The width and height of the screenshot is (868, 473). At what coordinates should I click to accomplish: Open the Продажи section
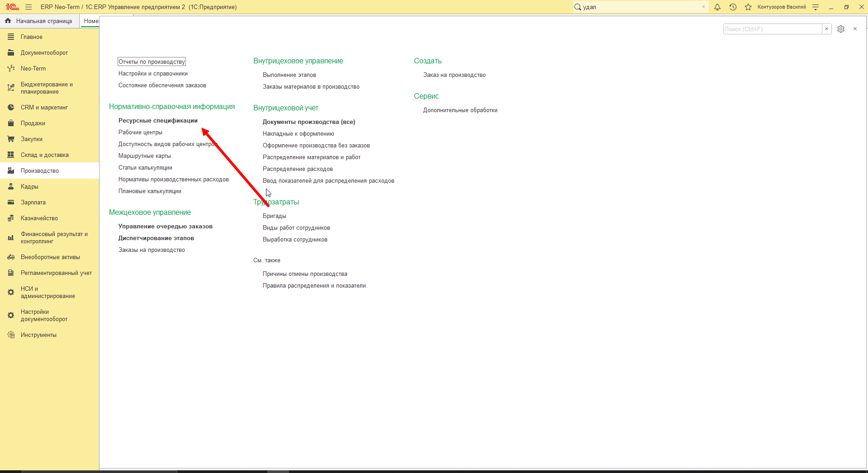(x=49, y=123)
